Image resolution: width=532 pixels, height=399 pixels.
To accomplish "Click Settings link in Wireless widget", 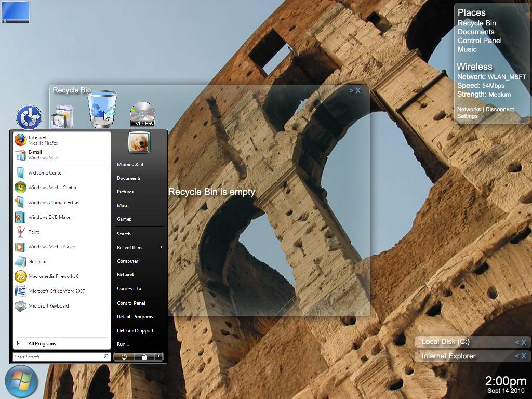I will click(x=467, y=116).
